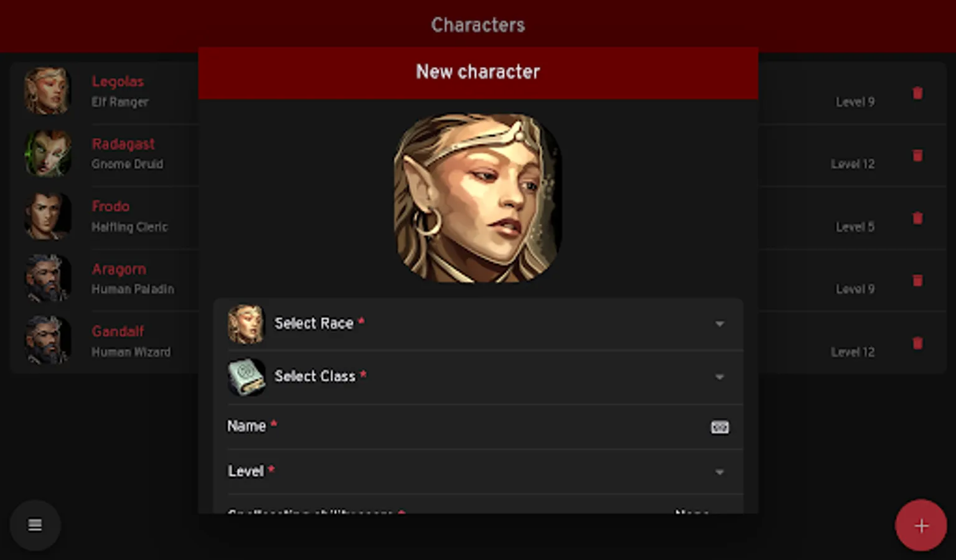Click Gandalf's portrait thumbnail

(47, 340)
